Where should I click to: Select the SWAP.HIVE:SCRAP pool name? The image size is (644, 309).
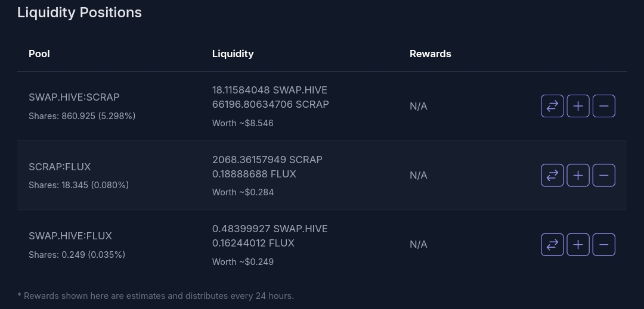(x=74, y=97)
